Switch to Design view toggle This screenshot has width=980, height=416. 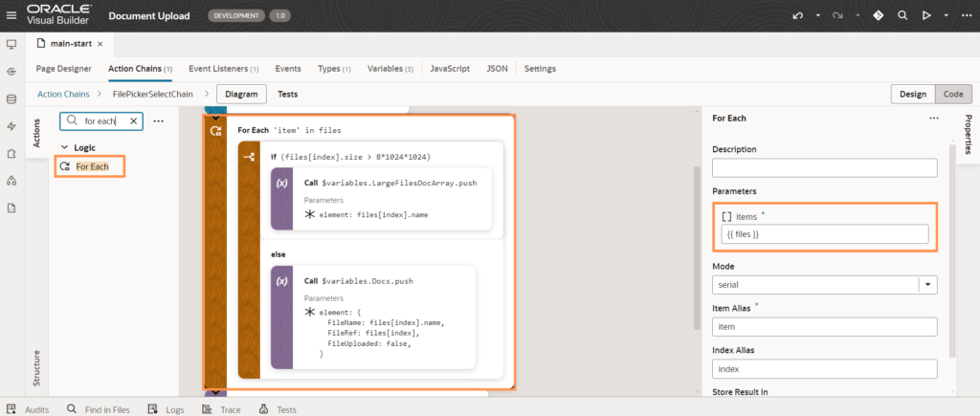[911, 94]
